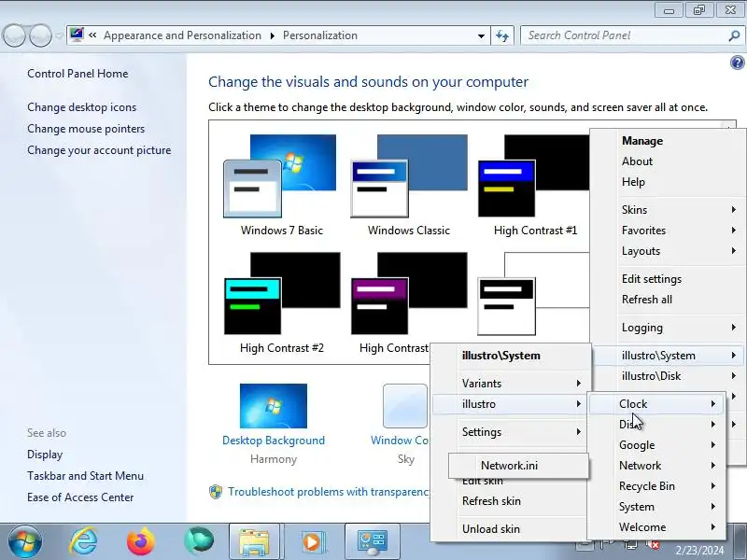The image size is (747, 560).
Task: Expand Recycle Bin skin submenu
Action: pos(657,486)
